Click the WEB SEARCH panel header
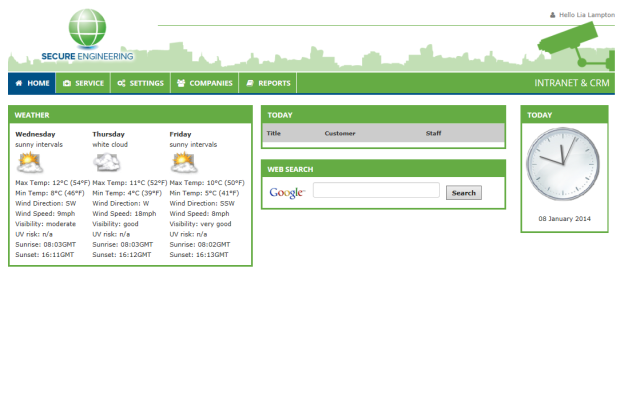This screenshot has width=620, height=397. click(x=383, y=169)
